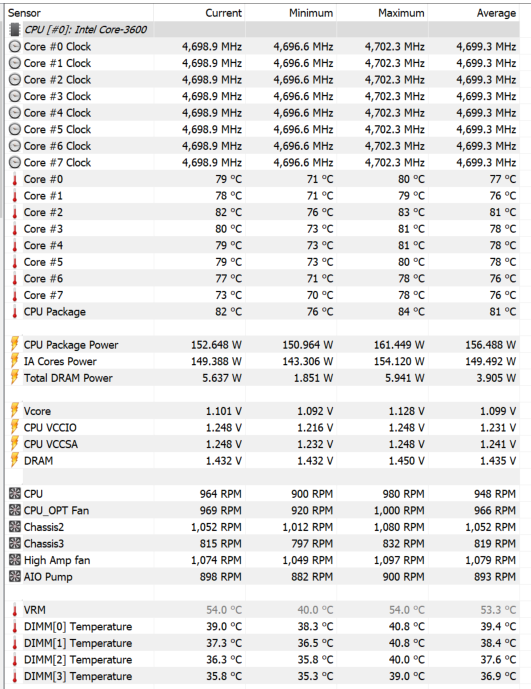Click the fan icon for the CPU fan row
This screenshot has width=531, height=689.
coord(15,493)
